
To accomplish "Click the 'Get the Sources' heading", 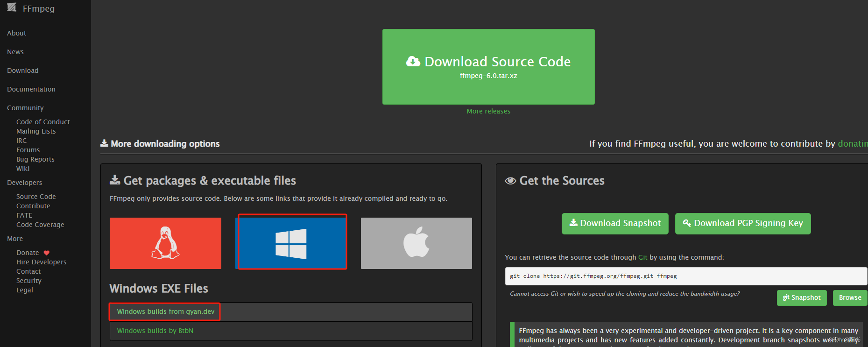I will point(562,181).
